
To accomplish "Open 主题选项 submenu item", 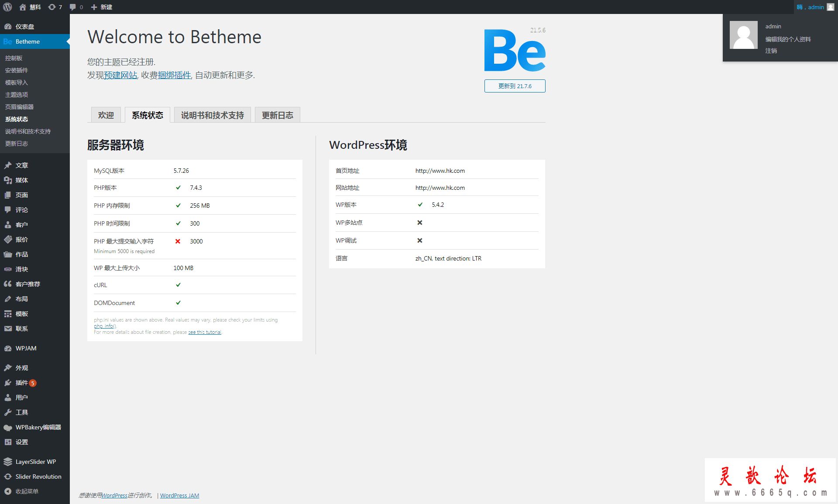I will (17, 95).
